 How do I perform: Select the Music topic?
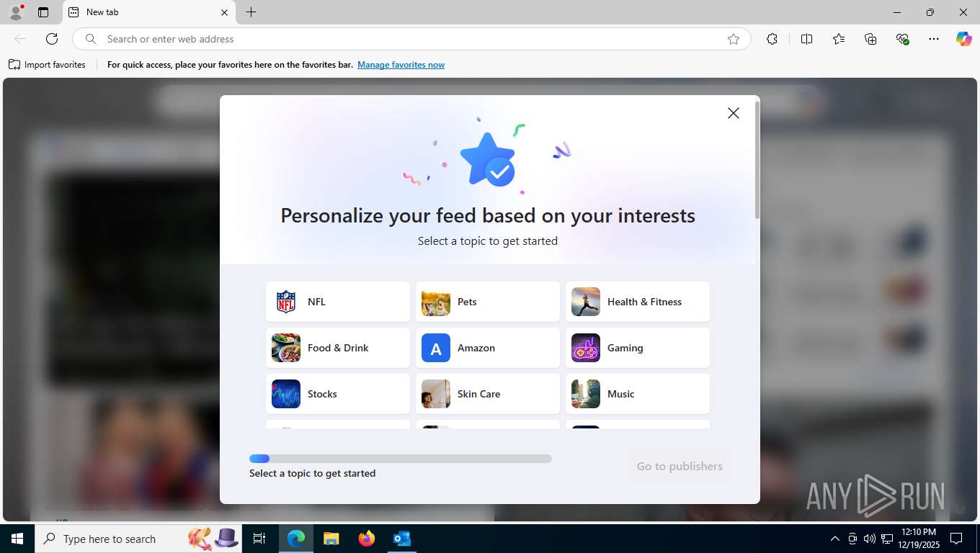tap(638, 394)
